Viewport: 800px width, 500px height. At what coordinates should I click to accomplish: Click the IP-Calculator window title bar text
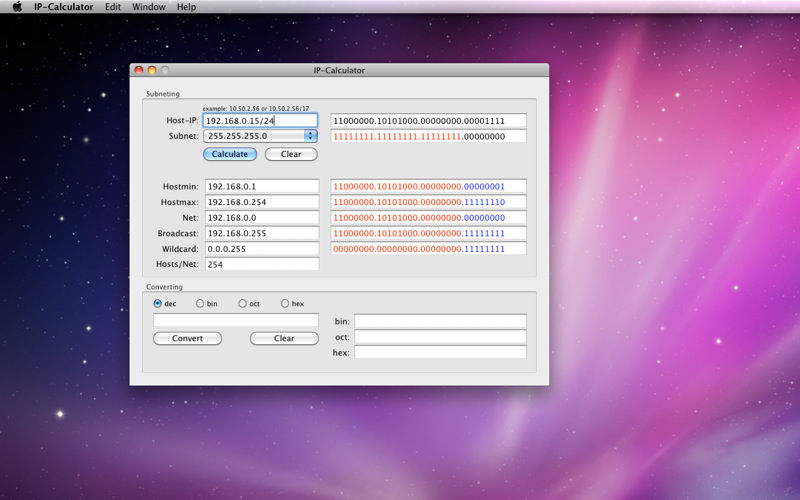click(339, 70)
